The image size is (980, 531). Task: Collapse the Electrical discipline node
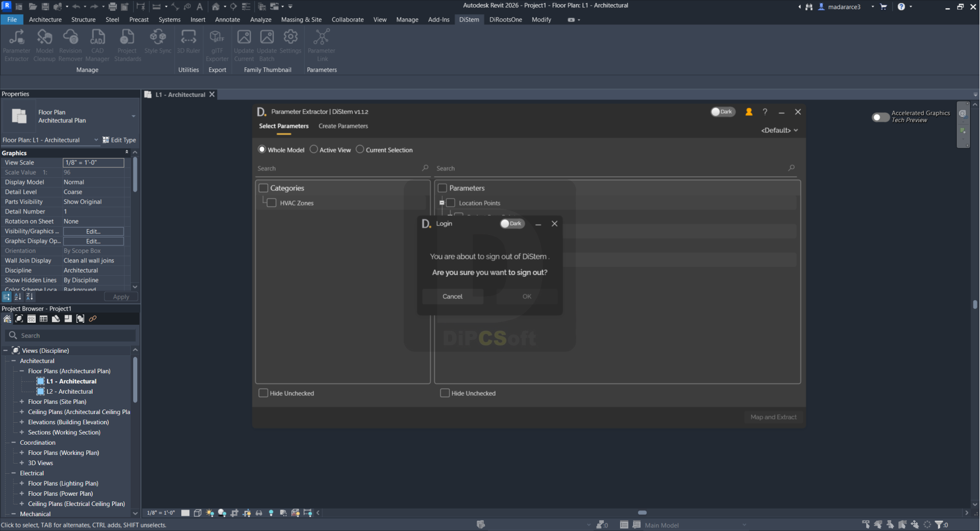click(14, 473)
